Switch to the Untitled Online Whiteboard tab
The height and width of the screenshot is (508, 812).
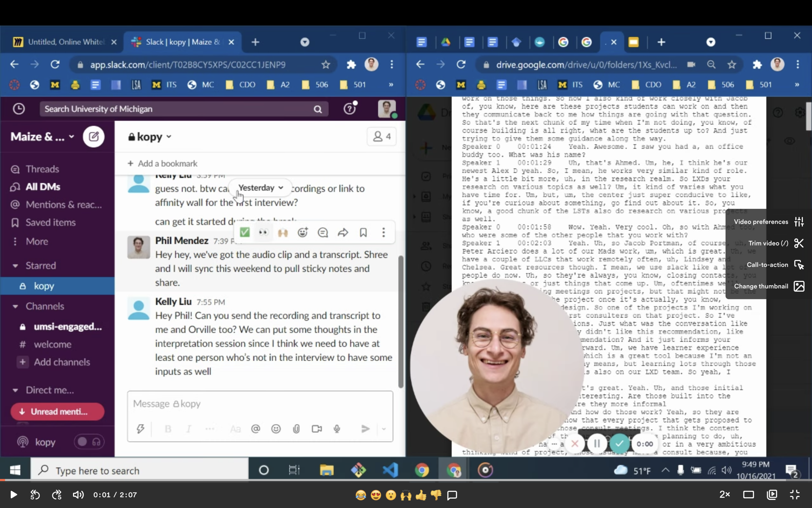(x=64, y=42)
